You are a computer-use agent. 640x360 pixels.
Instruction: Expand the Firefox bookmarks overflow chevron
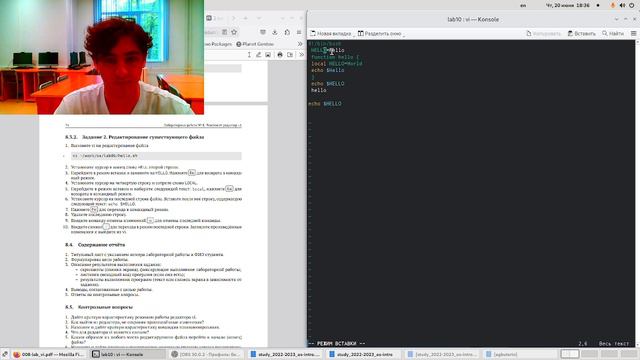(300, 44)
